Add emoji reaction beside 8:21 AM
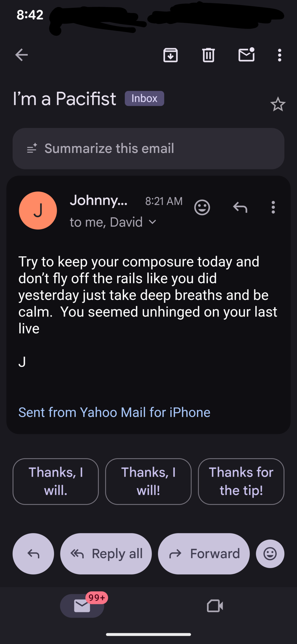 (202, 208)
